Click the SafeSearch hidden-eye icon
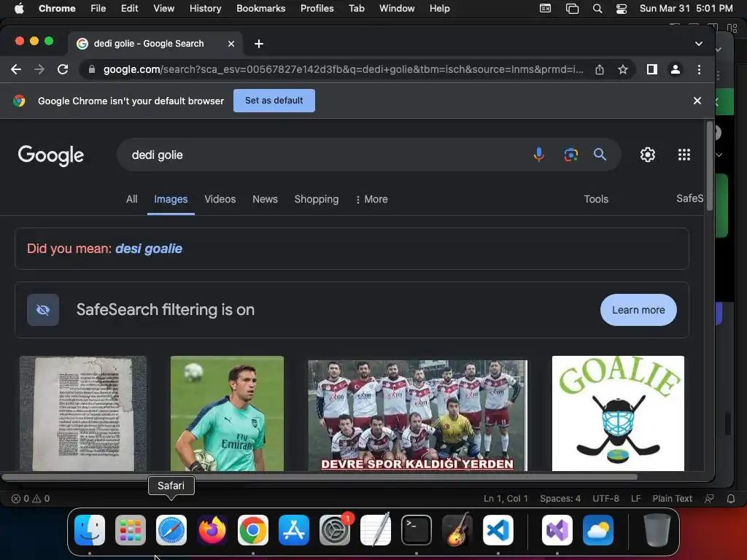 click(x=43, y=310)
